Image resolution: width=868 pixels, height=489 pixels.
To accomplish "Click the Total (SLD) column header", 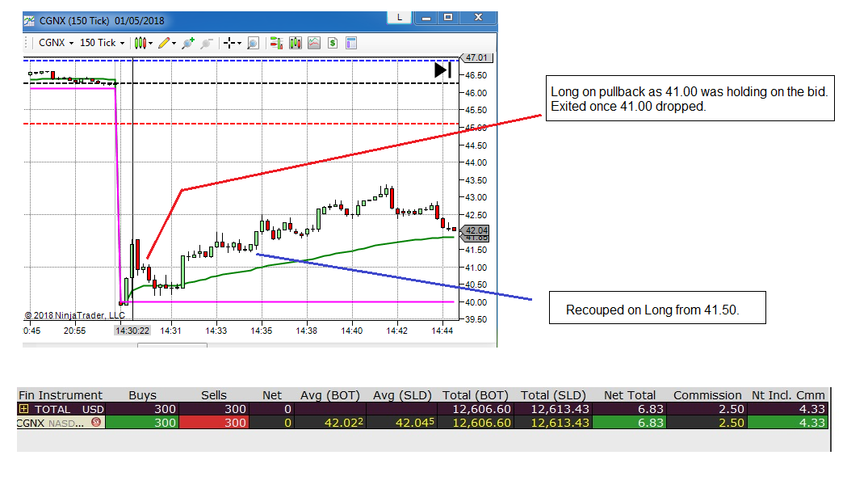I will point(553,395).
